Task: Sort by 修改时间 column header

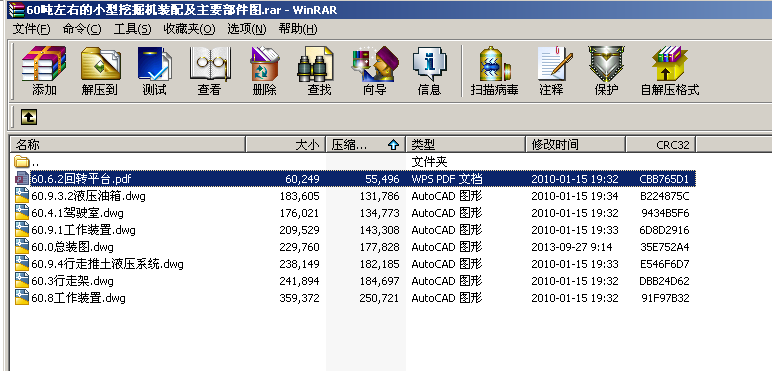Action: coord(576,144)
